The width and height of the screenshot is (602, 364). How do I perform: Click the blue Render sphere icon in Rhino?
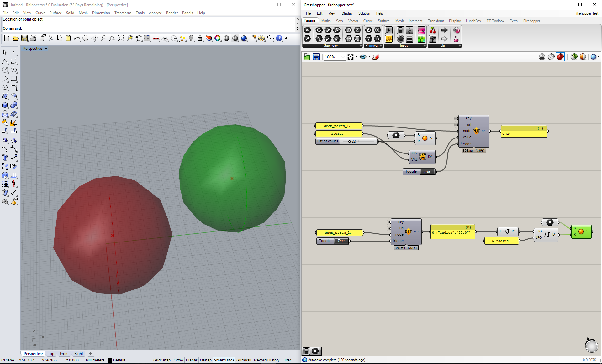[244, 39]
